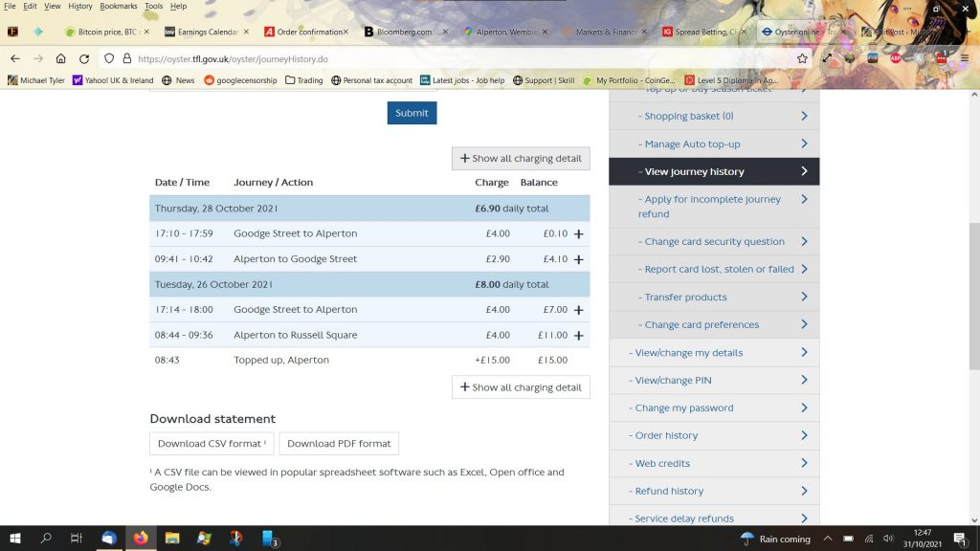
Task: Download statement in PDF format
Action: [339, 444]
